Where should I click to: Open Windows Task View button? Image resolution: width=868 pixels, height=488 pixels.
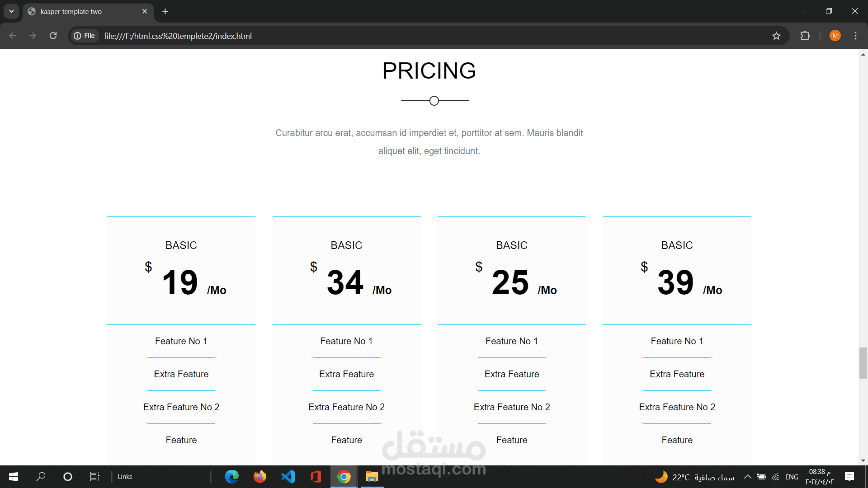94,477
